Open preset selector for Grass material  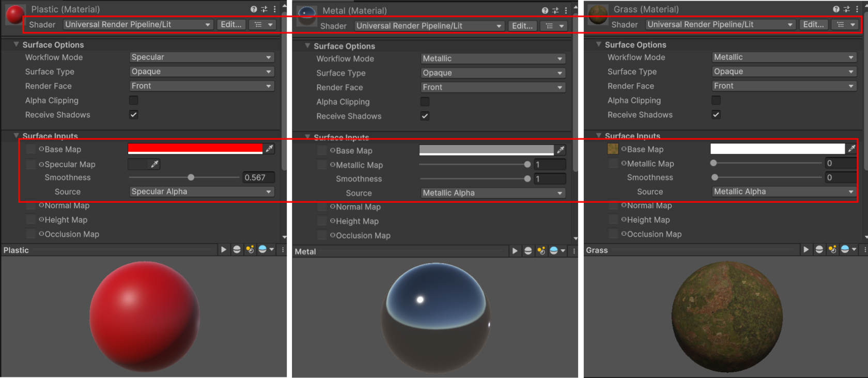click(847, 9)
